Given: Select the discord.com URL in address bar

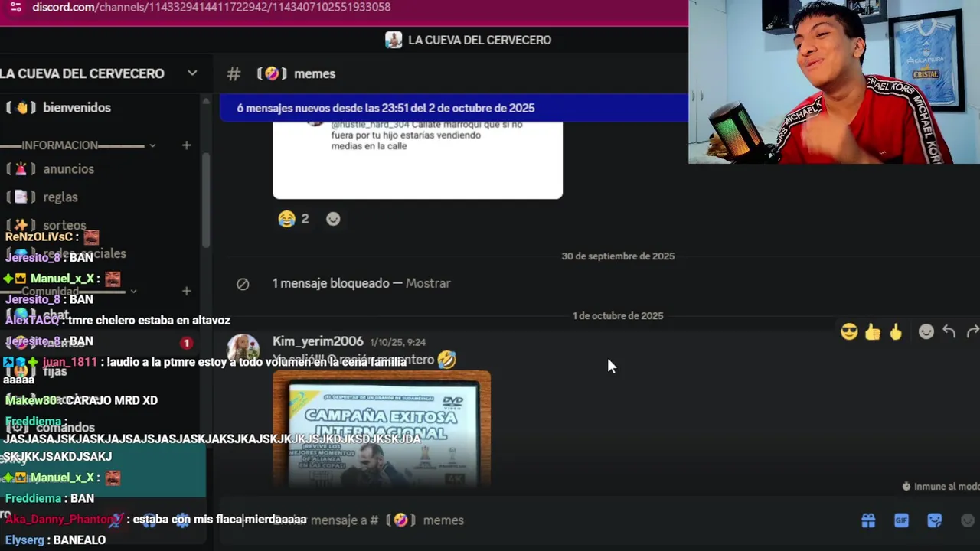Looking at the screenshot, I should tap(211, 7).
